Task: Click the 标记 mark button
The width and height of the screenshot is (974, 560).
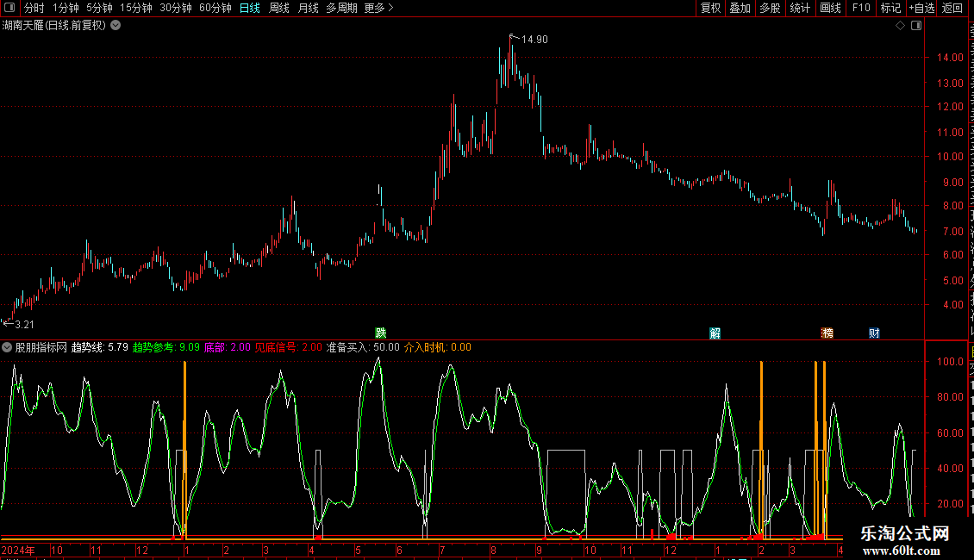Action: [x=890, y=8]
